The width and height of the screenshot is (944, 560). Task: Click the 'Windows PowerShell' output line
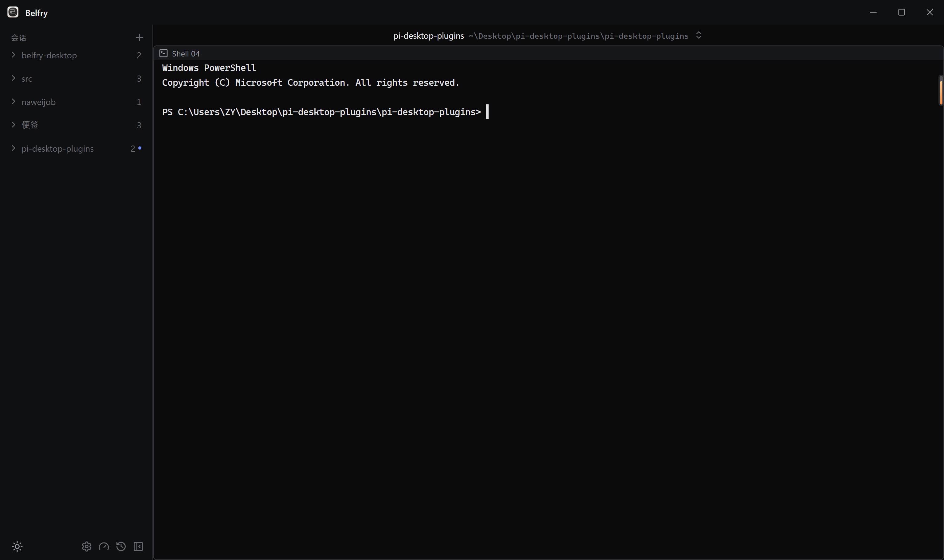pos(209,68)
